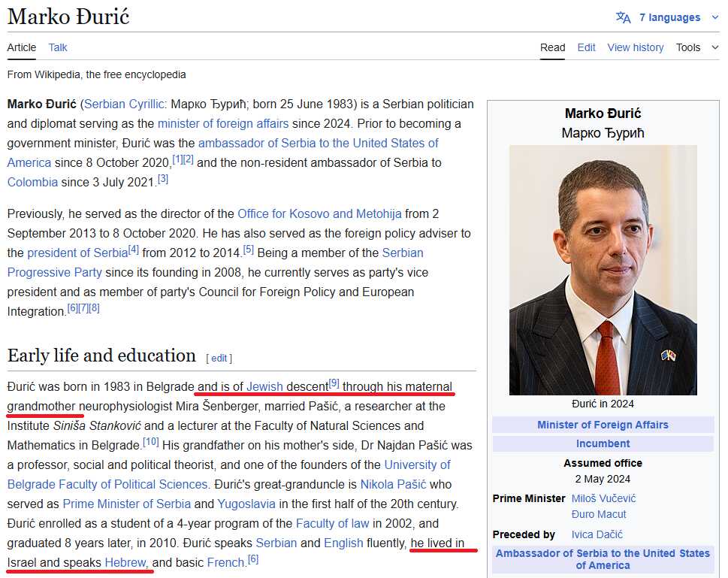728x578 pixels.
Task: Open the Prime Minister of Serbia link
Action: click(127, 504)
